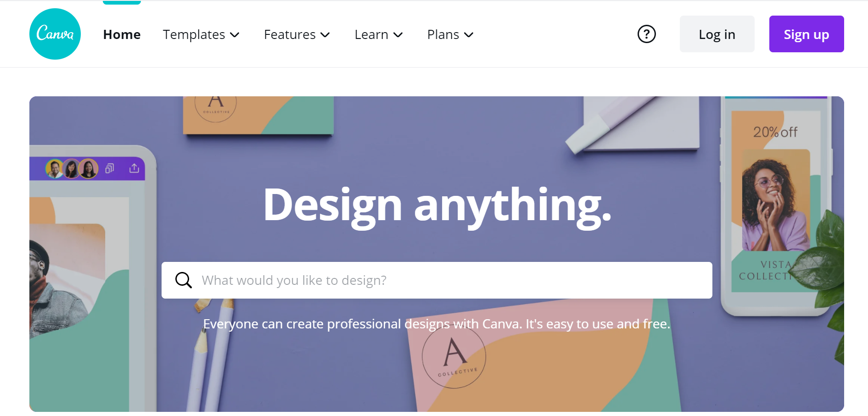
Task: Click the Learn menu label
Action: 371,34
